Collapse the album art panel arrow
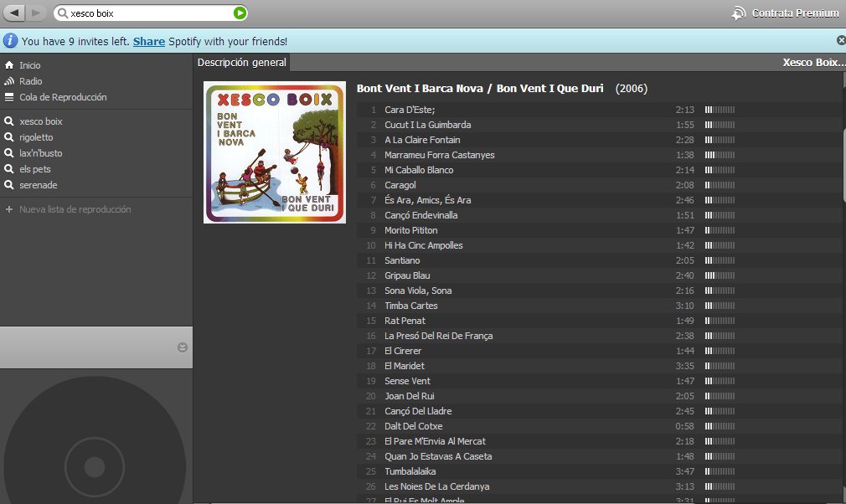846x504 pixels. point(183,347)
